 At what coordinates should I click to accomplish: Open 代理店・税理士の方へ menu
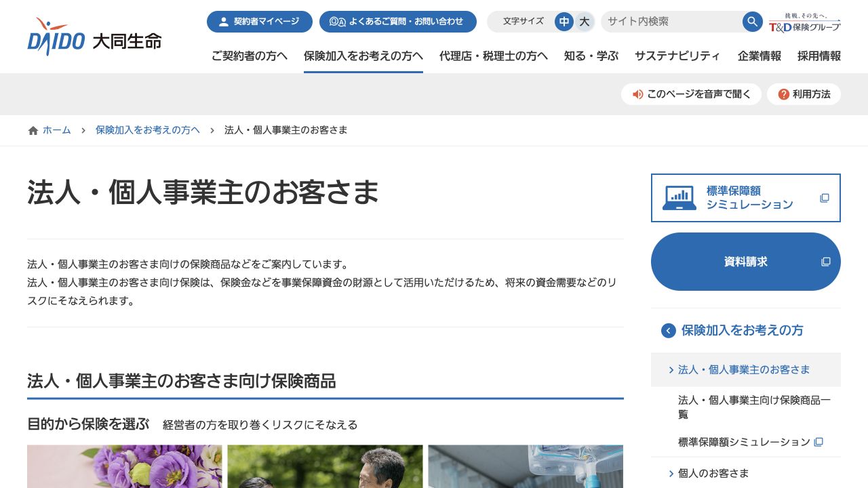point(494,56)
